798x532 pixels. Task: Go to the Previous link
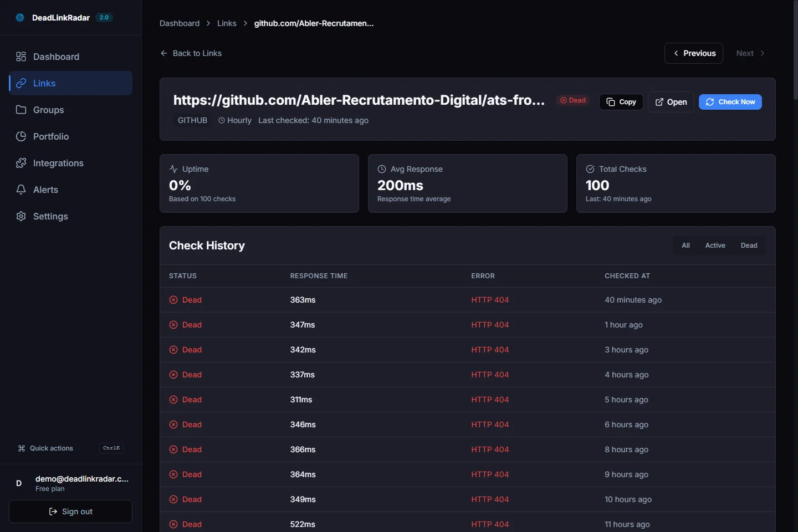(x=693, y=53)
